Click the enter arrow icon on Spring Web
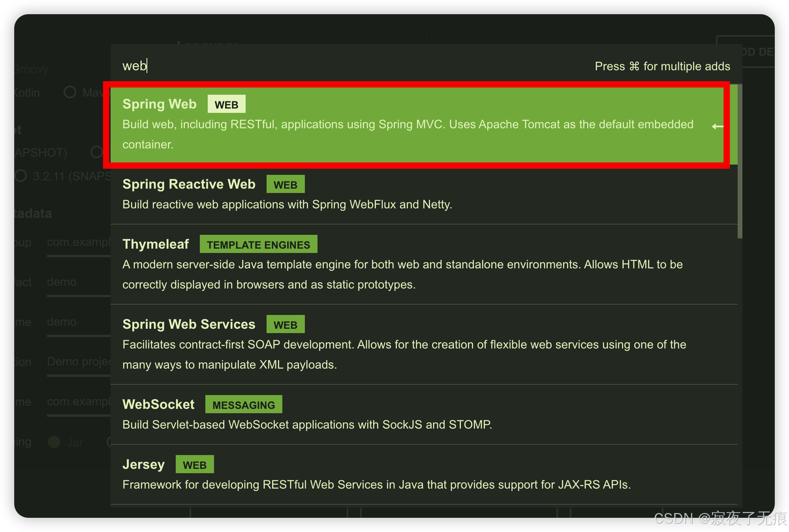This screenshot has height=532, width=789. (717, 126)
